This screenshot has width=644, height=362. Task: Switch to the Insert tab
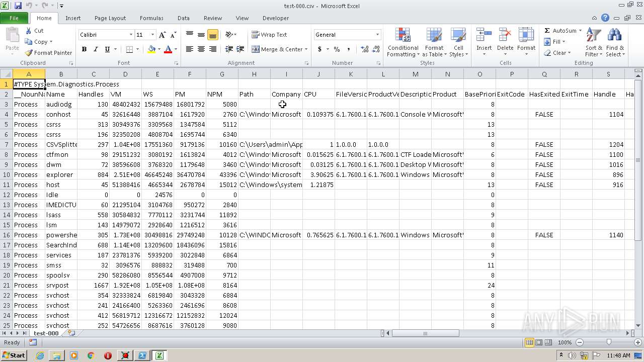[x=73, y=18]
